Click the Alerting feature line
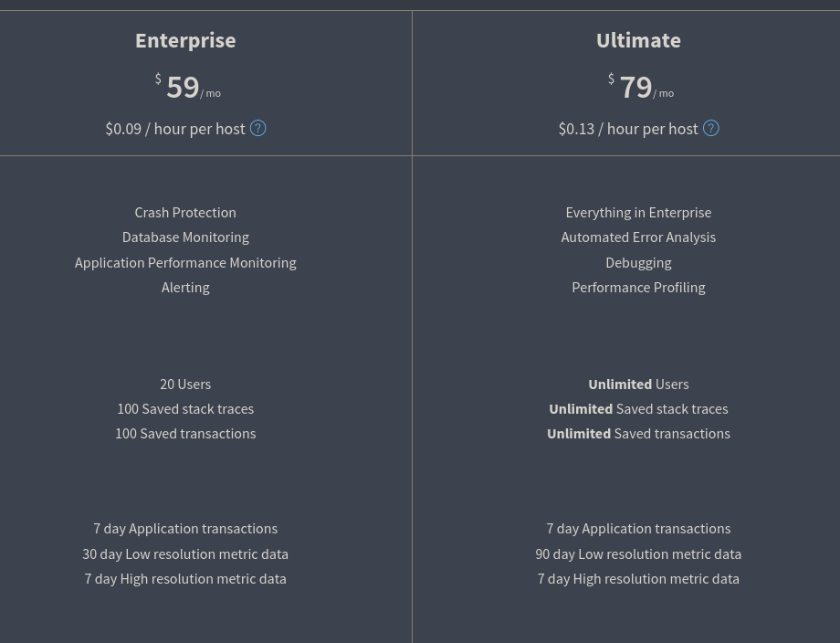 click(185, 288)
